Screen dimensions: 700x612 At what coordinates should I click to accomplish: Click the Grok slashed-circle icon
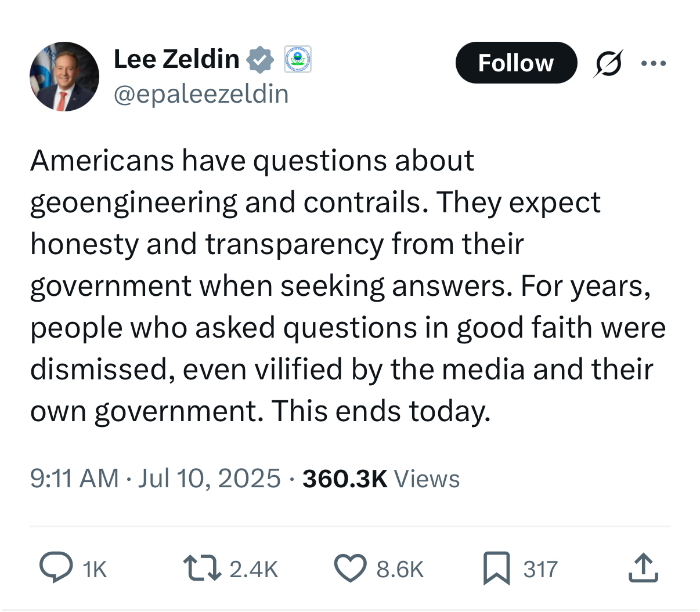(x=608, y=63)
